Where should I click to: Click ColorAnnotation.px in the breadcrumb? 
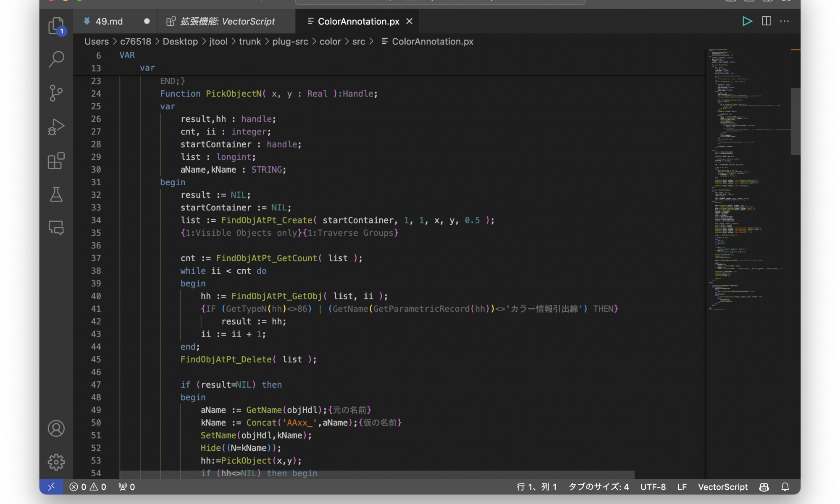[x=427, y=42]
